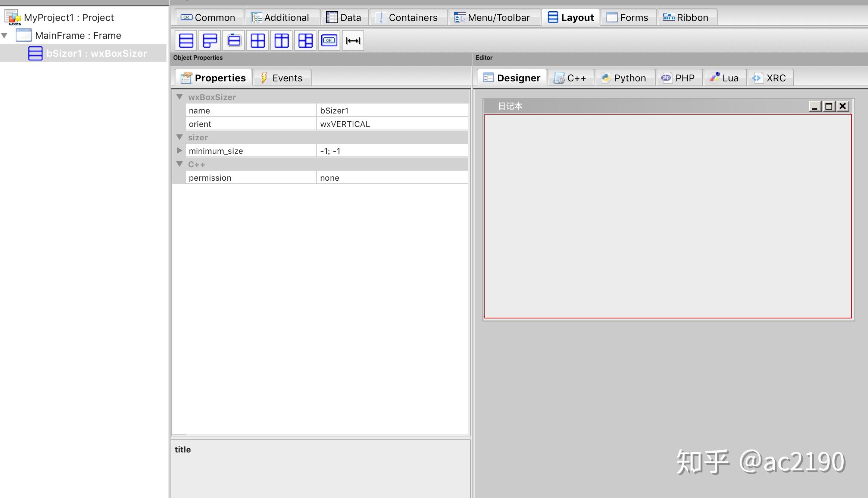Add a wxBoxSizer from the Layout palette
This screenshot has height=498, width=868.
coord(186,40)
